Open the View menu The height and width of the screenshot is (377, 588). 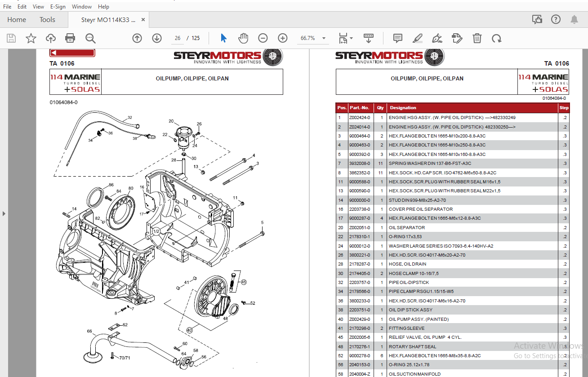click(x=39, y=7)
